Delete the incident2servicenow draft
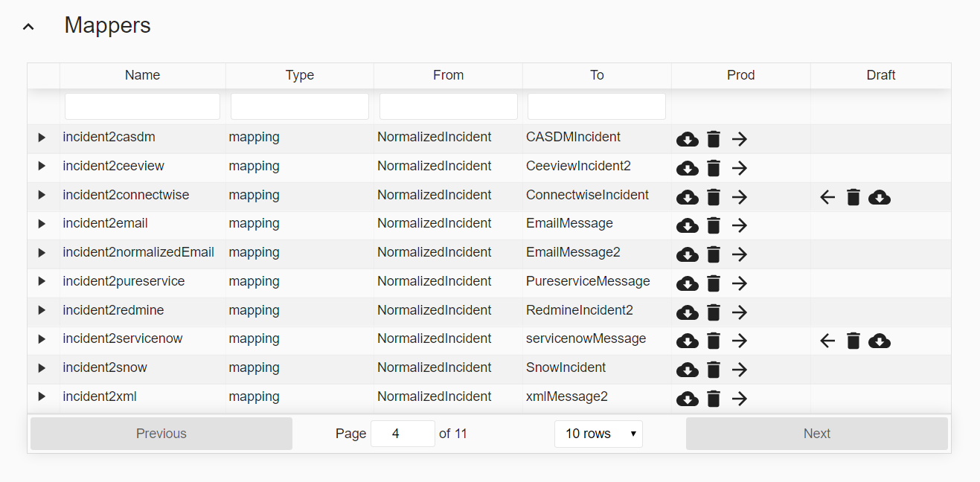Image resolution: width=980 pixels, height=482 pixels. pyautogui.click(x=854, y=341)
